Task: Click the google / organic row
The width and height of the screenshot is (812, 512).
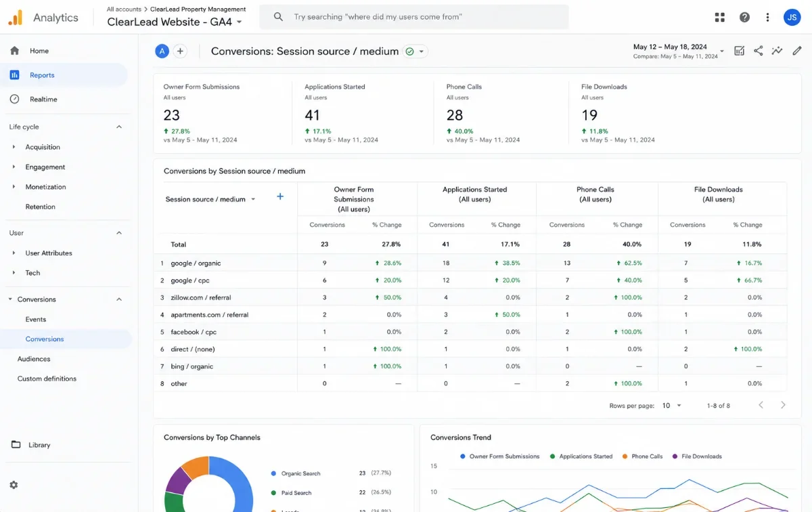Action: pyautogui.click(x=470, y=263)
